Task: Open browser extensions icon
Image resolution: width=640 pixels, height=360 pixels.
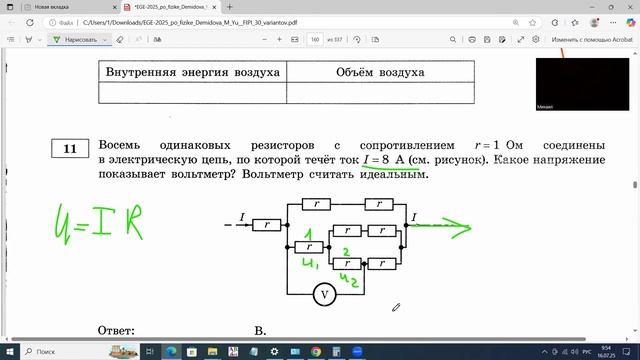Action: click(x=555, y=23)
